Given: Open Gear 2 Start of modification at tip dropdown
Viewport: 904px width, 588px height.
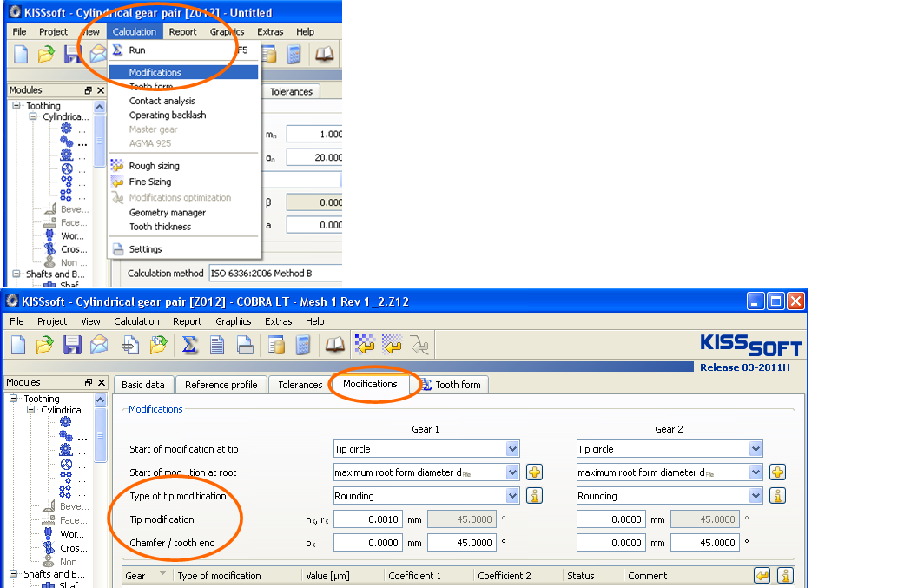Looking at the screenshot, I should coord(756,448).
